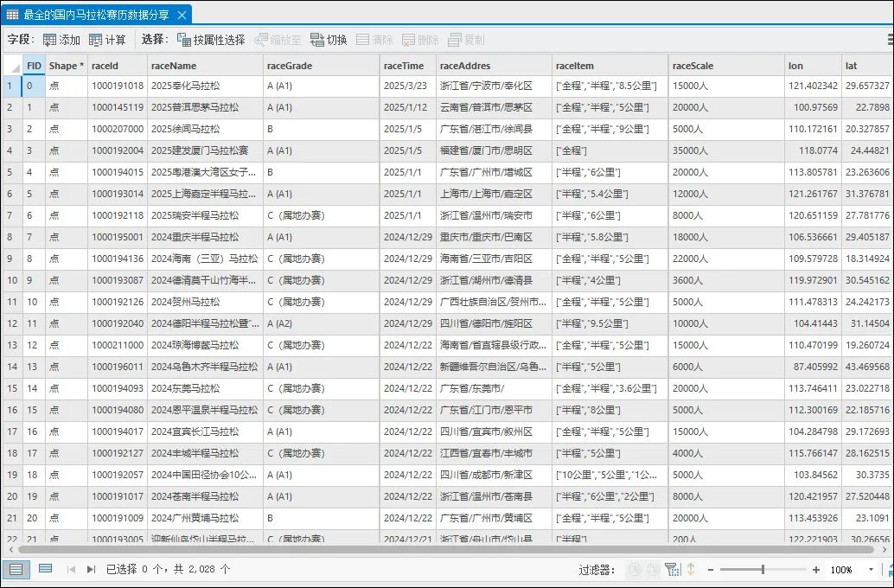Open the 100% zoom level dropdown
The image size is (894, 588).
pyautogui.click(x=871, y=569)
